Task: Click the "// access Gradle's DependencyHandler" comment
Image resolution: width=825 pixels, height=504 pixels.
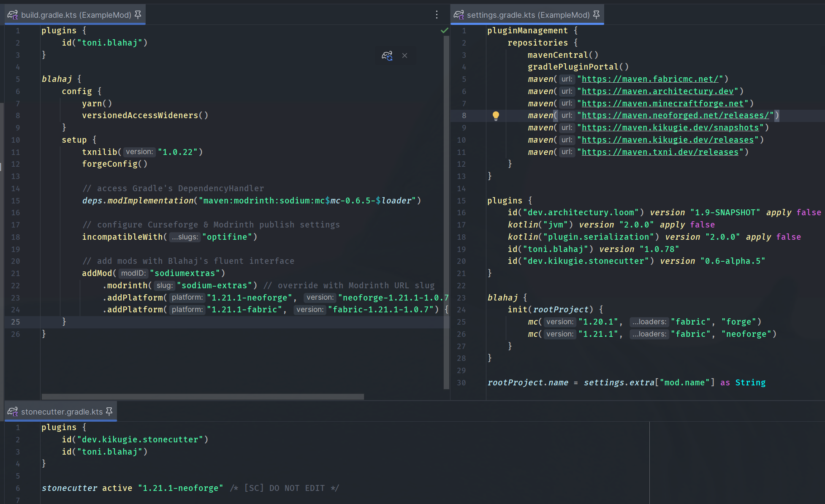Action: (x=173, y=189)
